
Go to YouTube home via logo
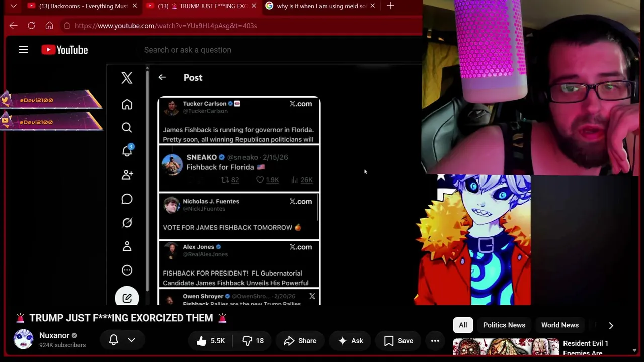64,50
